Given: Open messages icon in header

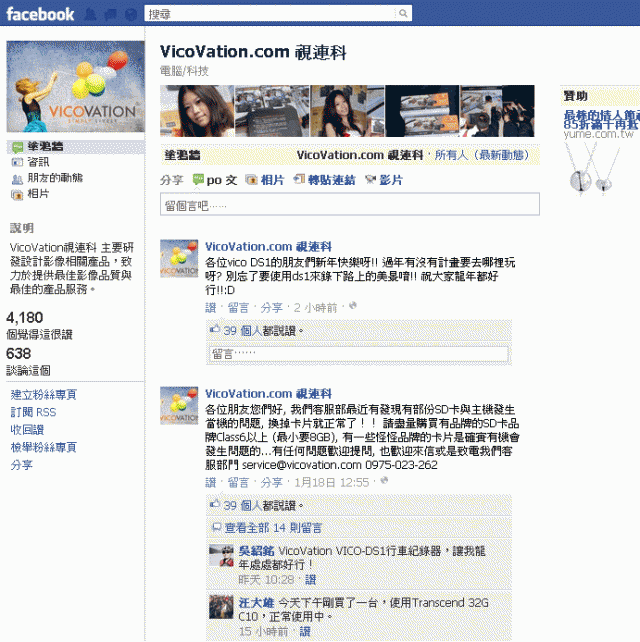Looking at the screenshot, I should 111,15.
